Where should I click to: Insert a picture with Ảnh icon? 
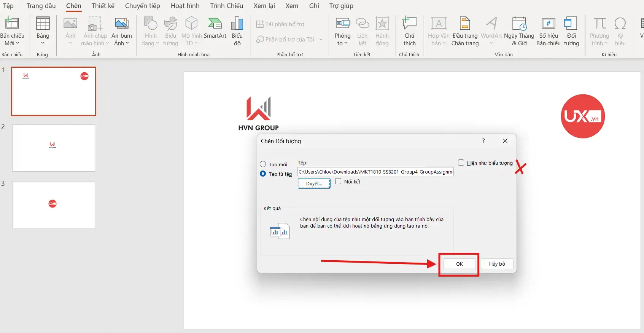tap(70, 24)
